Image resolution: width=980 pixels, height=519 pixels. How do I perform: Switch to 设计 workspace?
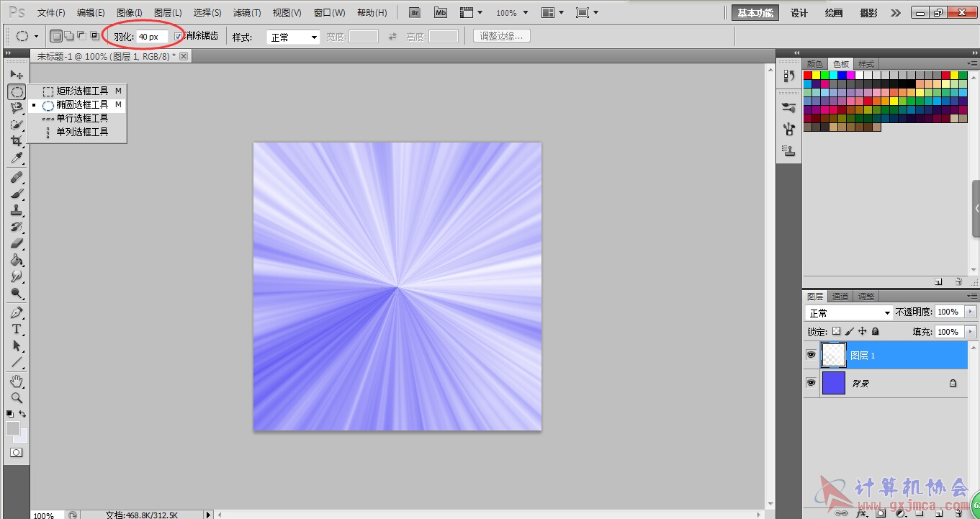click(799, 13)
